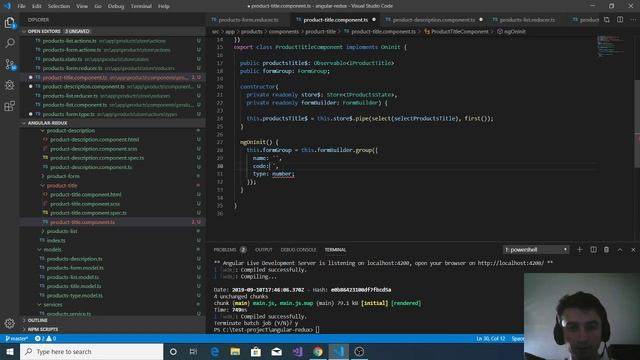Image resolution: width=640 pixels, height=360 pixels.
Task: Collapse the product-description folder
Action: [x=71, y=131]
